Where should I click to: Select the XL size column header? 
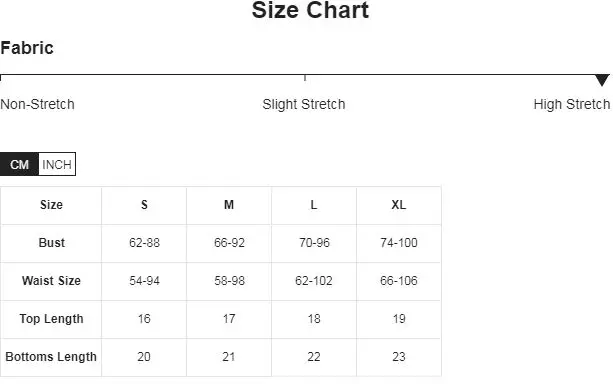click(x=399, y=205)
